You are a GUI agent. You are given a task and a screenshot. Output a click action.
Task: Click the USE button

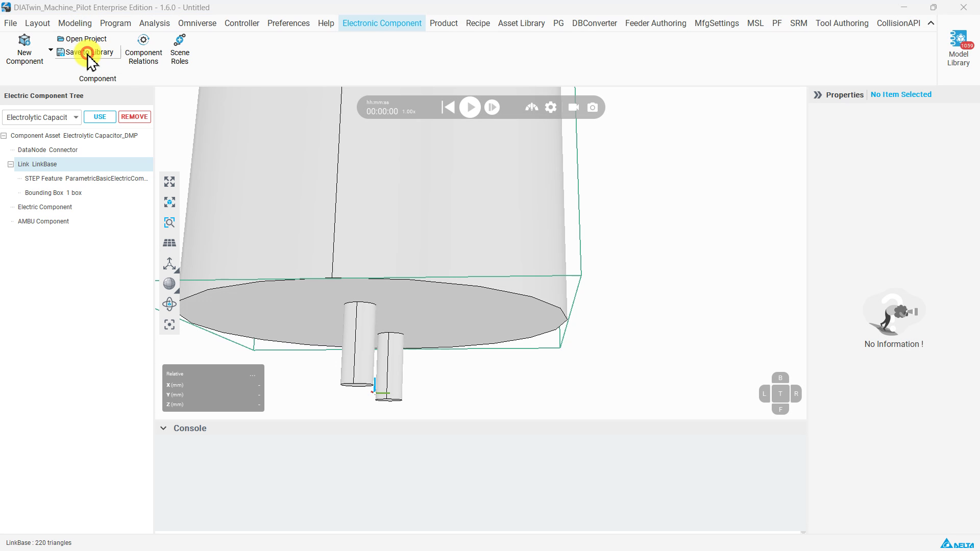(100, 117)
